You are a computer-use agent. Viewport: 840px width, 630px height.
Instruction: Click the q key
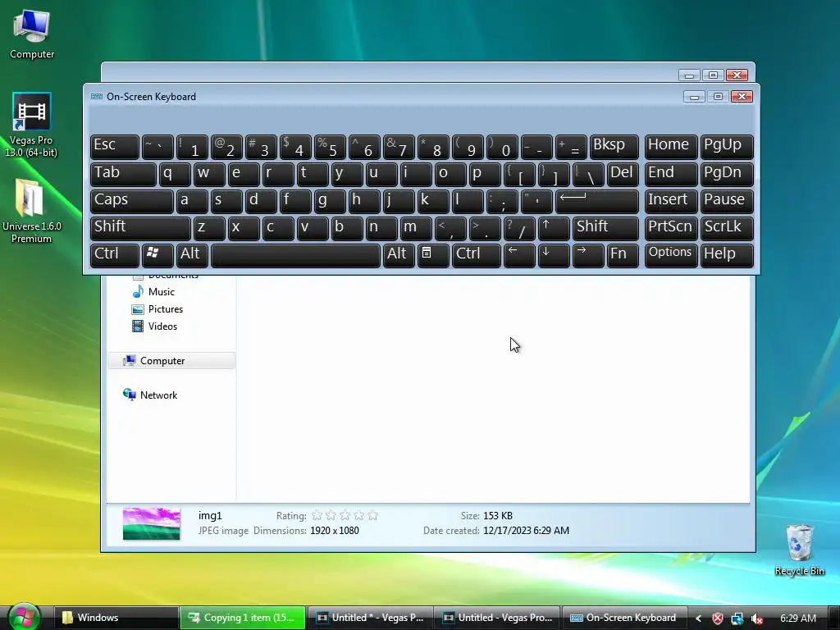[x=175, y=174]
